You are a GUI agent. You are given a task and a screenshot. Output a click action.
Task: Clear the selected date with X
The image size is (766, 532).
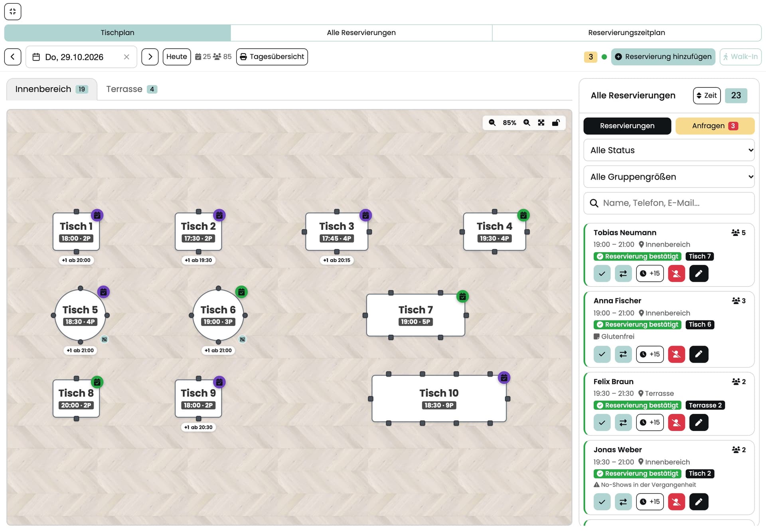point(126,57)
